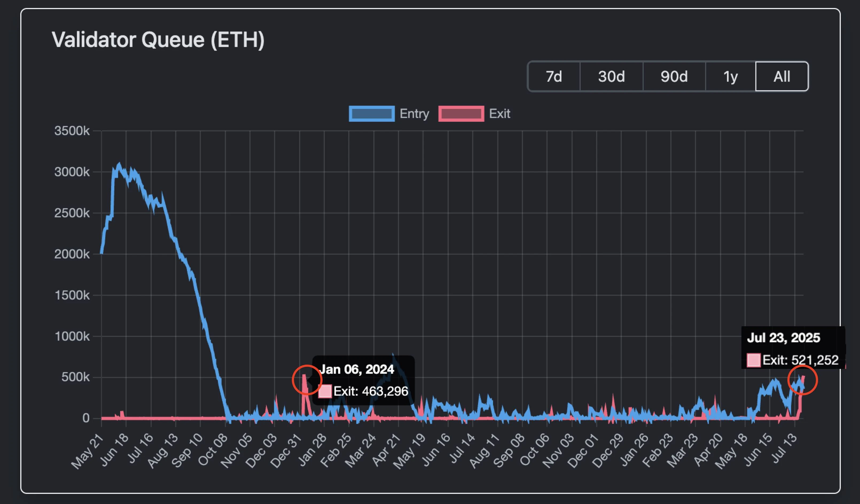Select the 90d time range
860x504 pixels.
(674, 77)
